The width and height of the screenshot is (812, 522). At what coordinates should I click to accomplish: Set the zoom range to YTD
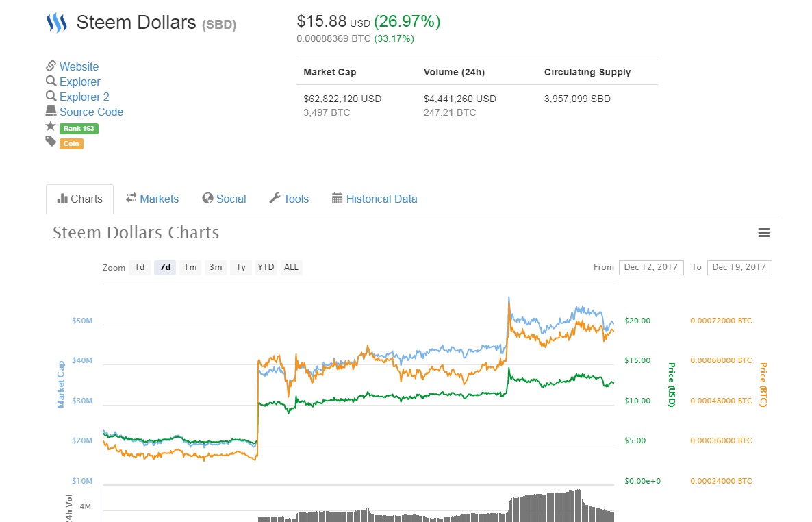coord(266,267)
